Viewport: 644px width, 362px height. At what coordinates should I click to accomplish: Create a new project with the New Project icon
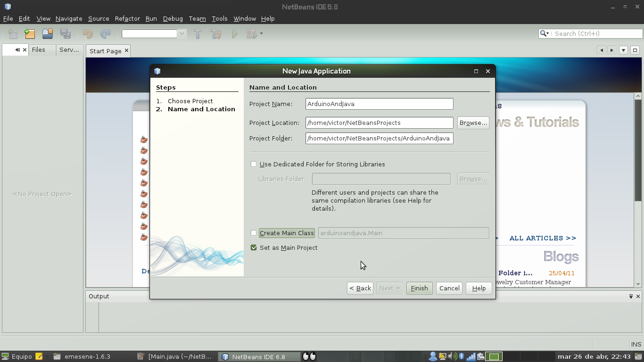tap(29, 33)
